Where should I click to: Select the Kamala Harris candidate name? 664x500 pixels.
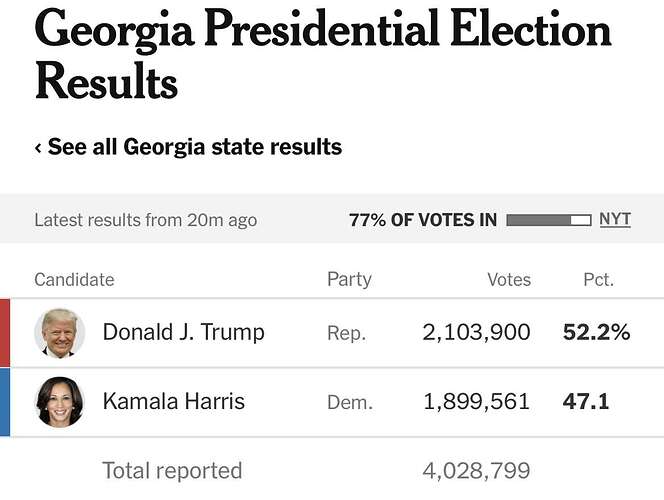[x=174, y=401]
